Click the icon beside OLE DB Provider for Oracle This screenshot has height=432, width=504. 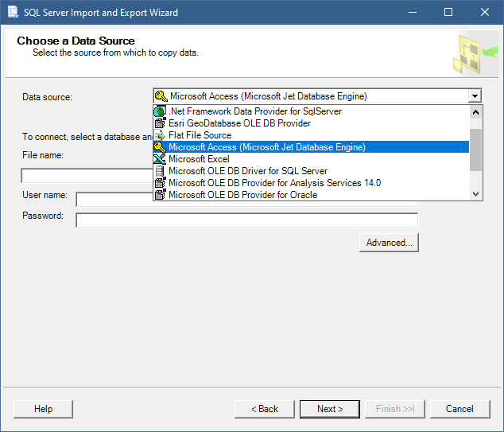click(160, 195)
